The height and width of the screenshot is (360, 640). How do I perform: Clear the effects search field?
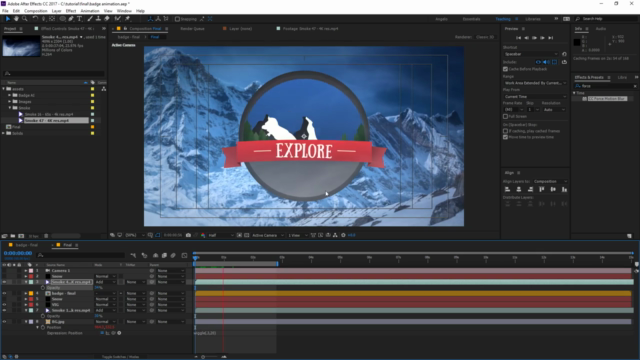pyautogui.click(x=635, y=86)
